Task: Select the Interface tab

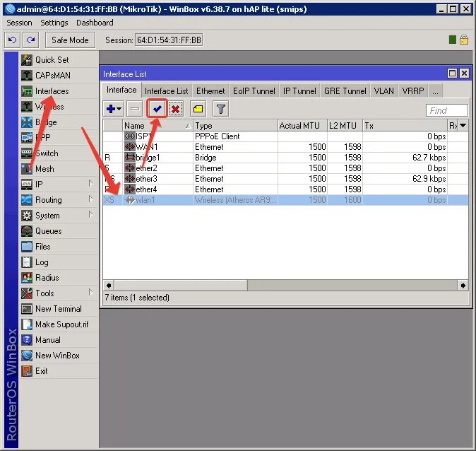Action: pos(121,90)
